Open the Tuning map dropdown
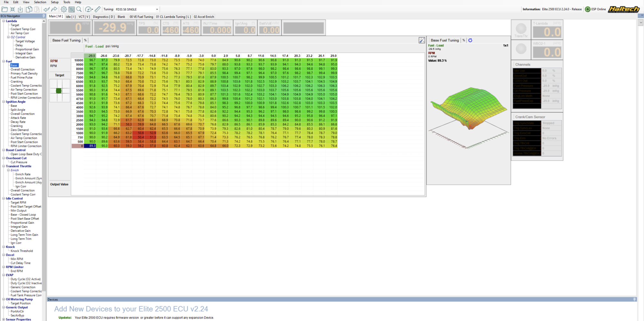644x321 pixels. (x=157, y=9)
